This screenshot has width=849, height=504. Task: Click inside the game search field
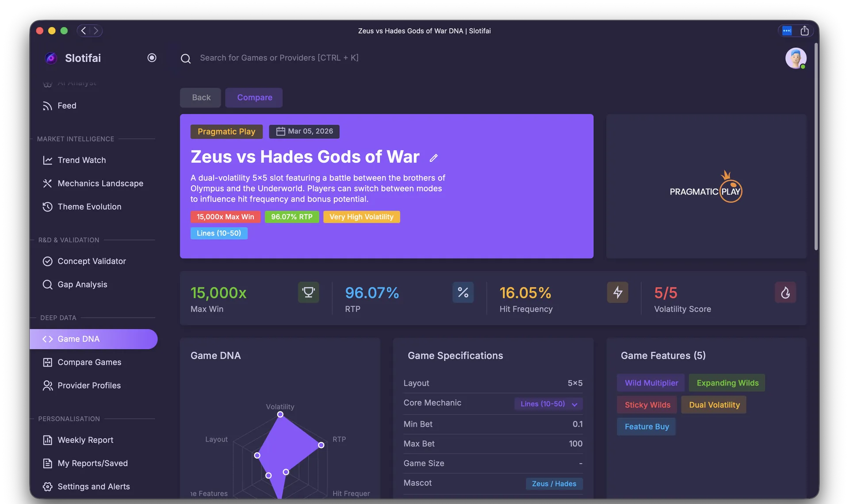click(310, 58)
